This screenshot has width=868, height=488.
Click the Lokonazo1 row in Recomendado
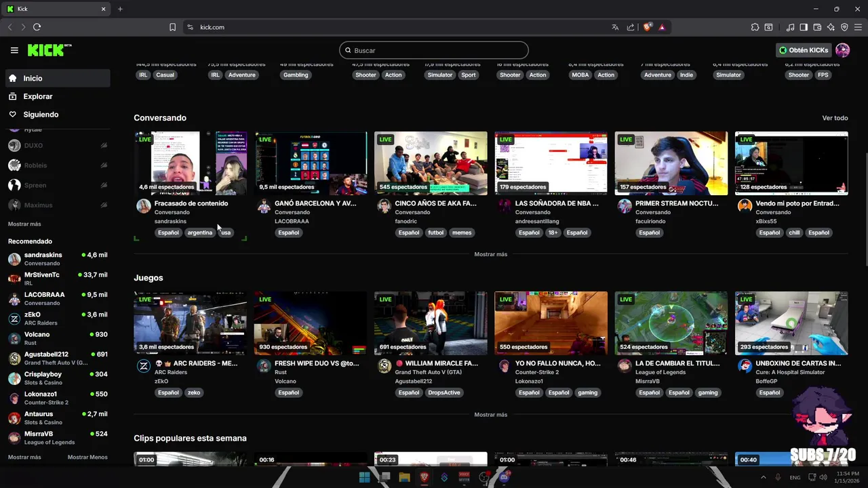coord(58,397)
